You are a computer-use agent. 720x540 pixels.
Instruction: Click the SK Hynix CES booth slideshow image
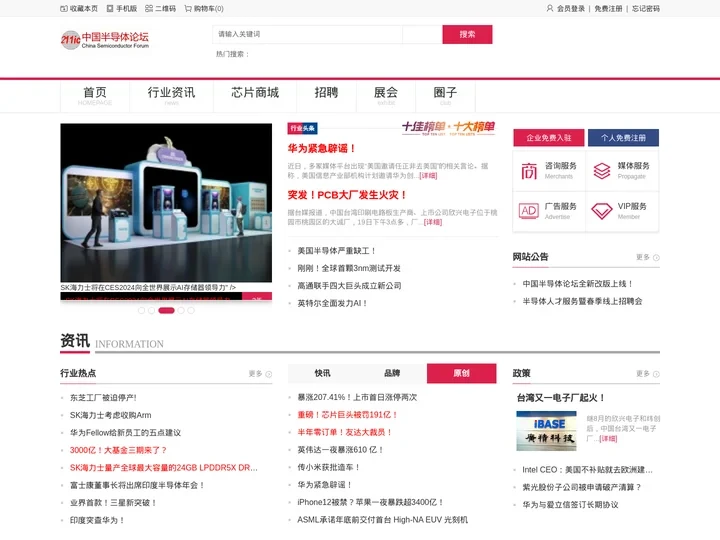pyautogui.click(x=166, y=202)
